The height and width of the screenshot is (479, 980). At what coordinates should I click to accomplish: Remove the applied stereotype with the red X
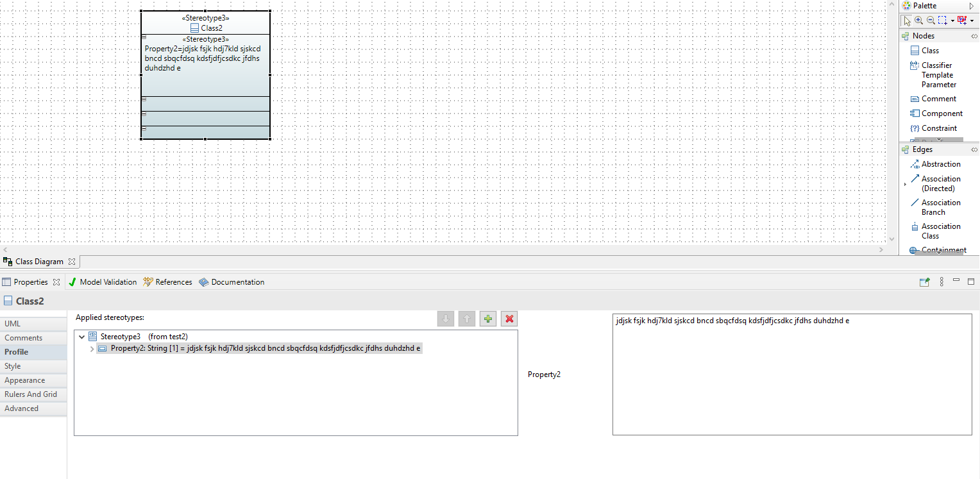(x=509, y=319)
